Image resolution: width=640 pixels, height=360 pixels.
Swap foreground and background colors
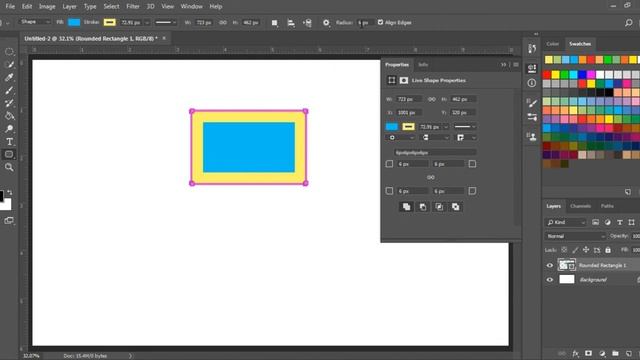(10, 192)
